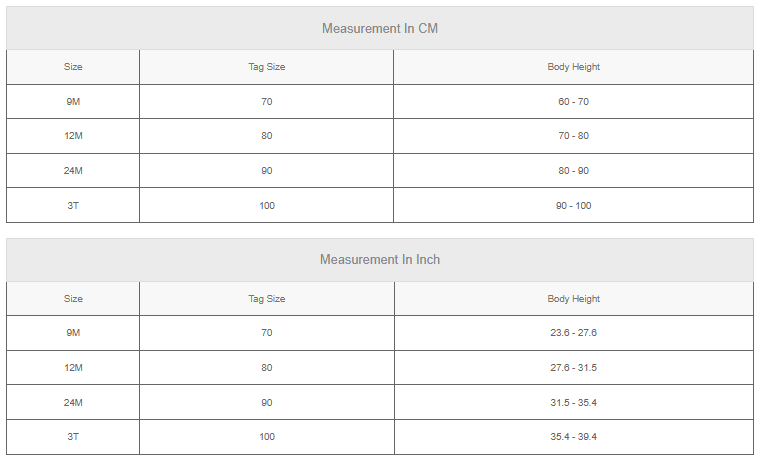
Task: Select the 24M size cell in CM table
Action: tap(73, 171)
